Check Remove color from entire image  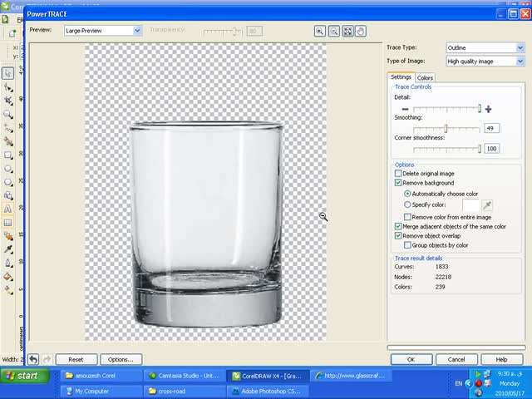(407, 217)
